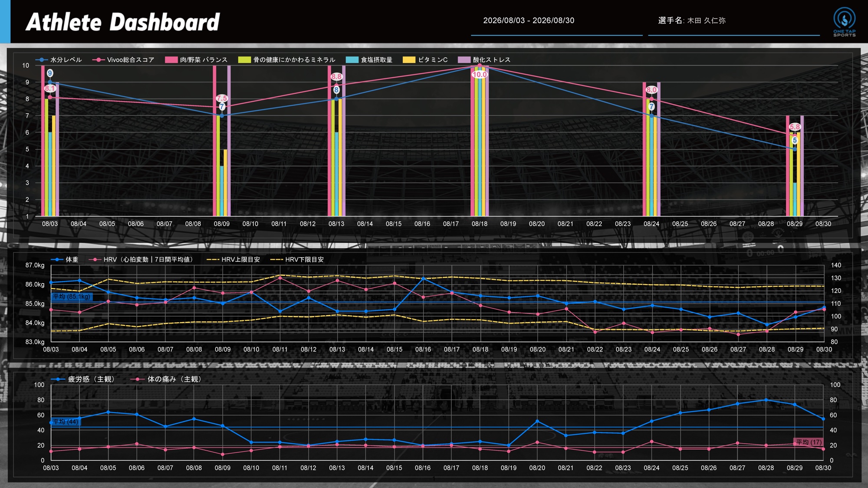Toggle HRV上限目安 legend entry
Screen dimensions: 868x488
click(233, 259)
